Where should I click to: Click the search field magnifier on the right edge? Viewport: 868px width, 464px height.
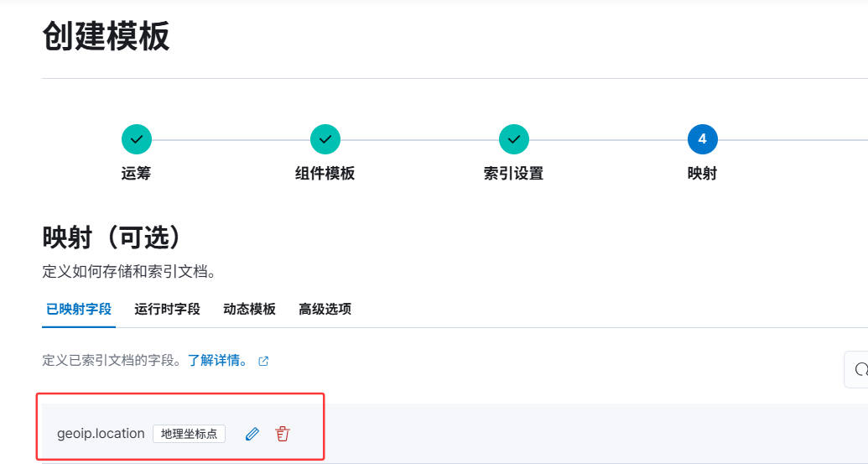coord(860,369)
